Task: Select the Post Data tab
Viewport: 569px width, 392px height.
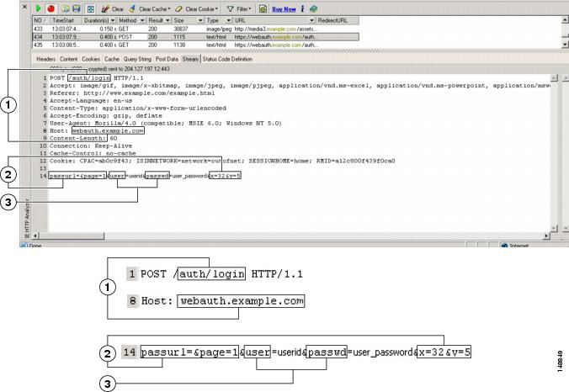Action: pos(167,59)
